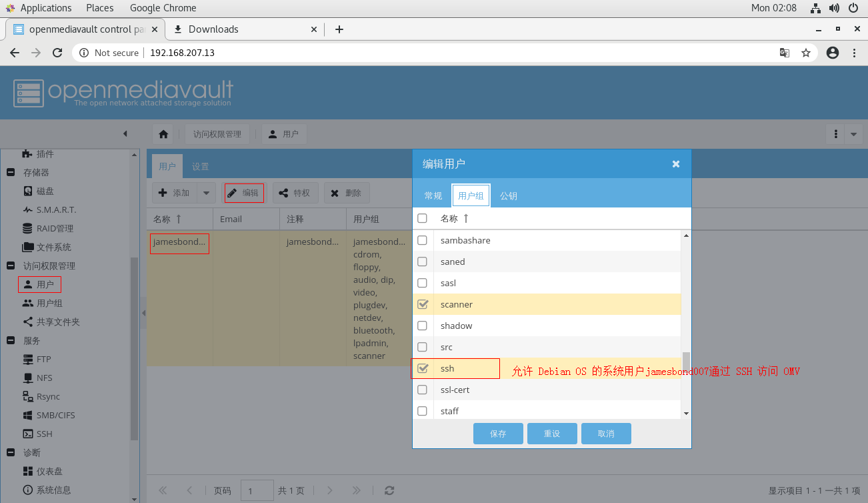Image resolution: width=868 pixels, height=503 pixels.
Task: Click 保存 button to save user
Action: click(x=498, y=434)
